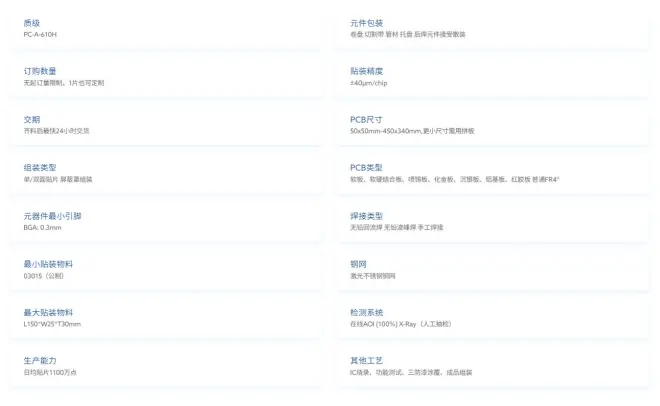Select the PC-A-610H value text

[x=40, y=34]
